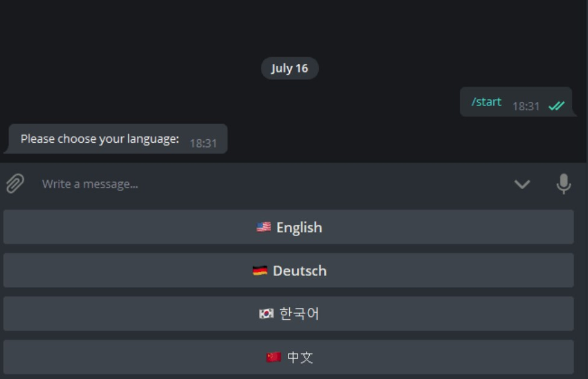
Task: Start voice message with microphone icon
Action: click(563, 184)
